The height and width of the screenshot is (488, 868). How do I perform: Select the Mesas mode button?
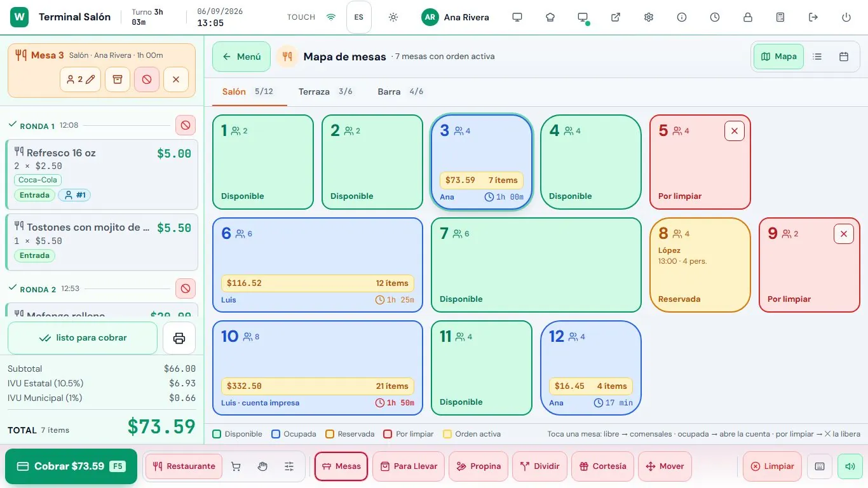pos(341,466)
